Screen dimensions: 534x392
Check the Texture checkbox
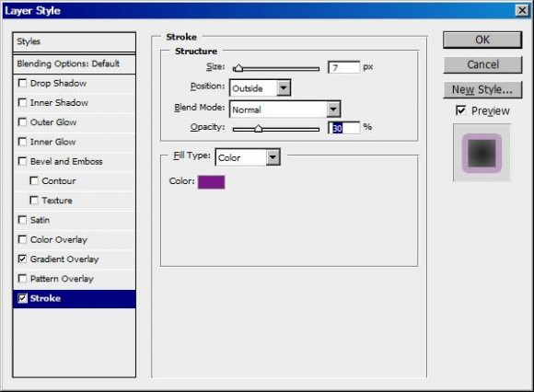click(34, 200)
